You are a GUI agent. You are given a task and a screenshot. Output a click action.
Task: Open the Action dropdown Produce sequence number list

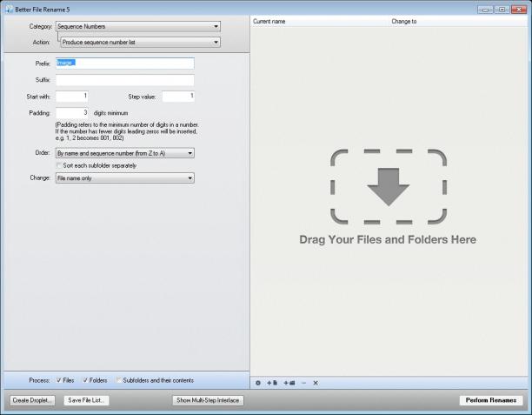[140, 42]
